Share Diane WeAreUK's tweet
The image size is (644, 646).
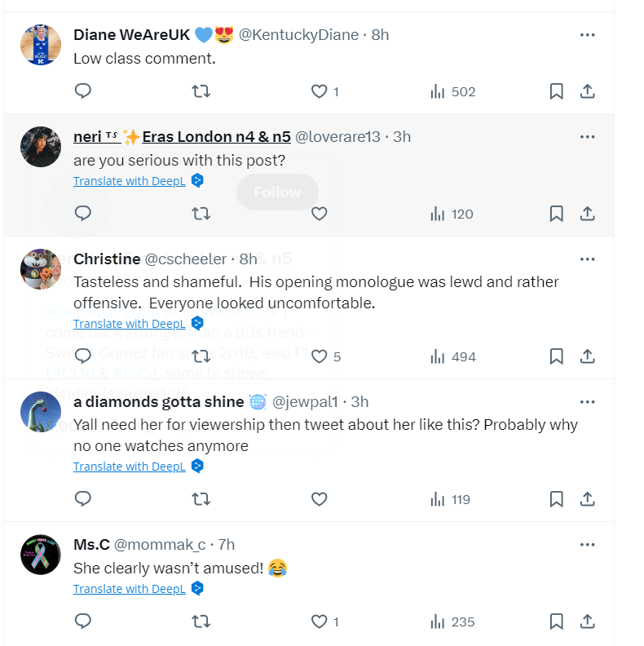[587, 91]
